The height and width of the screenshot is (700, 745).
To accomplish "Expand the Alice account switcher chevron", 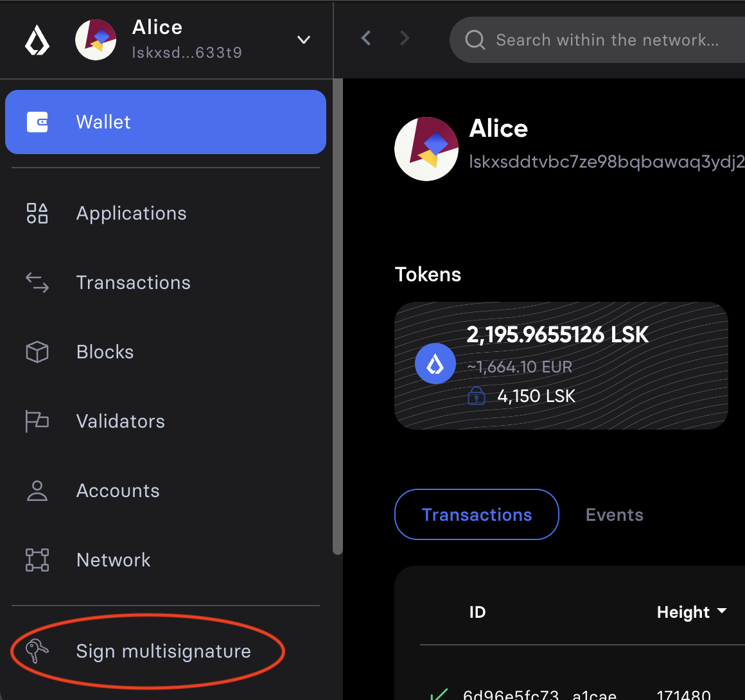I will [x=304, y=40].
